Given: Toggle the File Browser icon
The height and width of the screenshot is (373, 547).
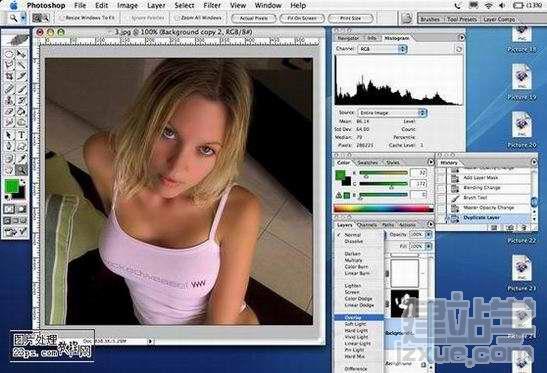Looking at the screenshot, I should (x=406, y=18).
